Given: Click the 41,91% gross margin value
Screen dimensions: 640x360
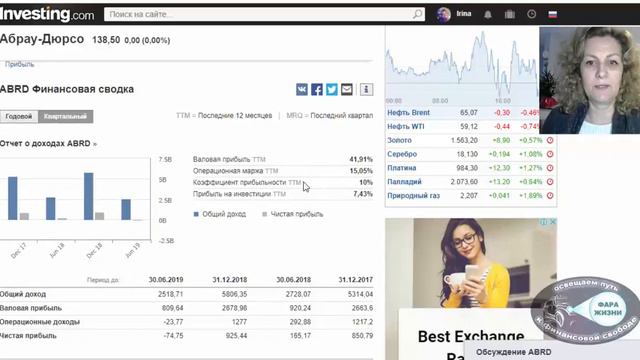Looking at the screenshot, I should point(361,159).
